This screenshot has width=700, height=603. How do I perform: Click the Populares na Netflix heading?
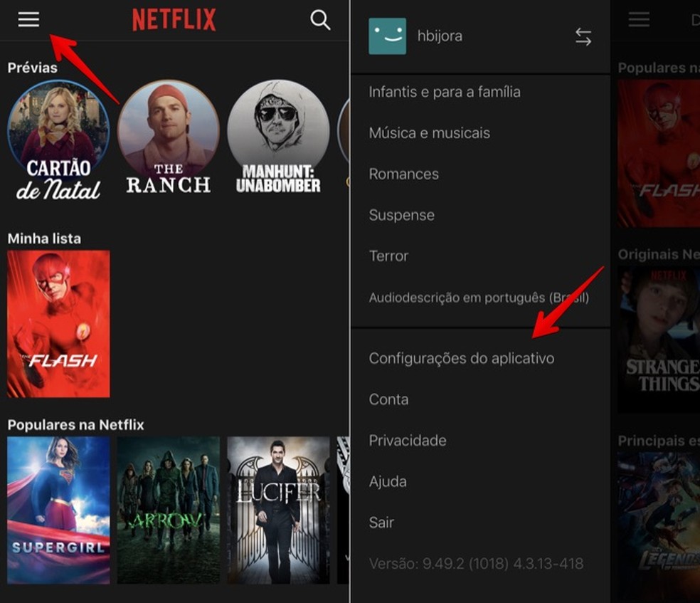click(75, 425)
